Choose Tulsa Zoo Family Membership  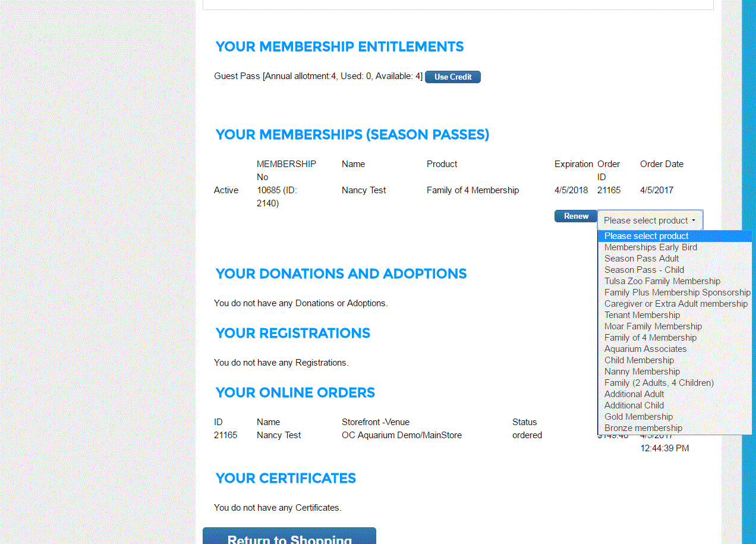662,281
